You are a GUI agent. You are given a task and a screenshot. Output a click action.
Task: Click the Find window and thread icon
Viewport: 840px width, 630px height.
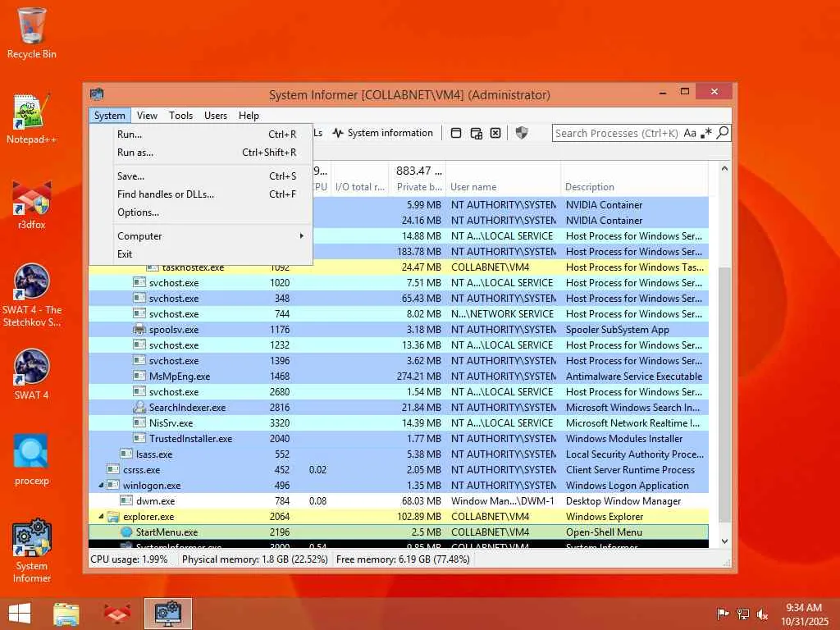(x=477, y=133)
